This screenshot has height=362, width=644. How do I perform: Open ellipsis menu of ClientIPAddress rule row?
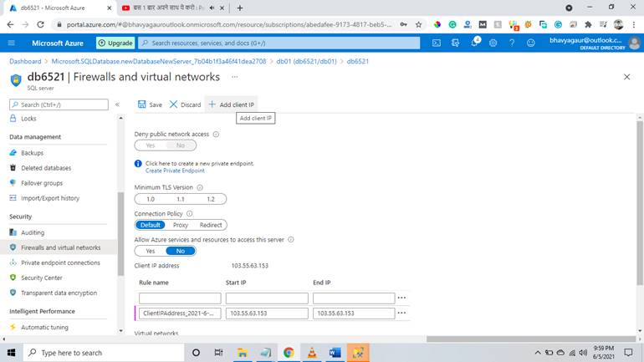click(x=401, y=313)
